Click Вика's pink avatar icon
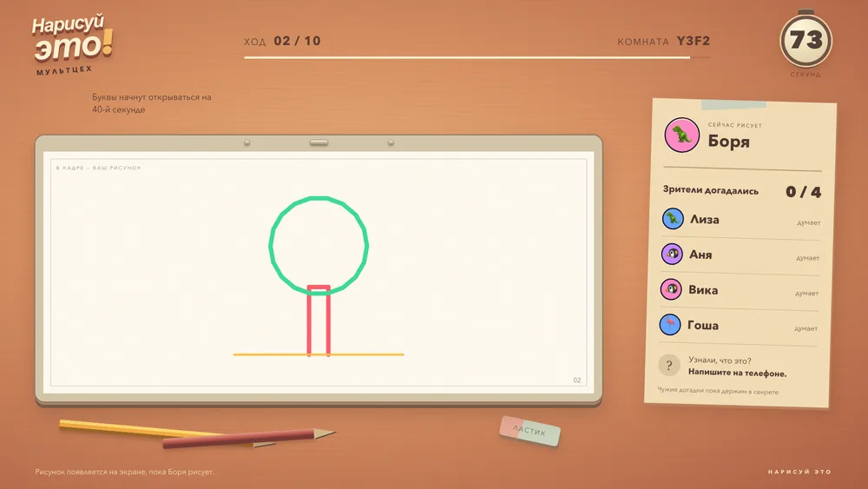 671,289
